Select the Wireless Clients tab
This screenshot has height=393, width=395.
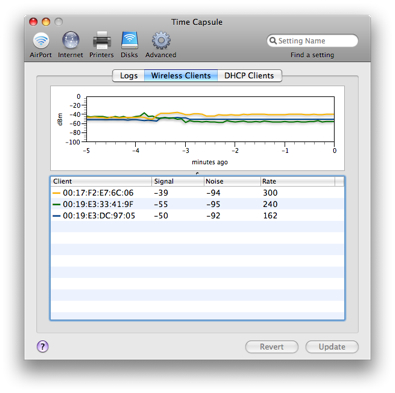[x=181, y=76]
